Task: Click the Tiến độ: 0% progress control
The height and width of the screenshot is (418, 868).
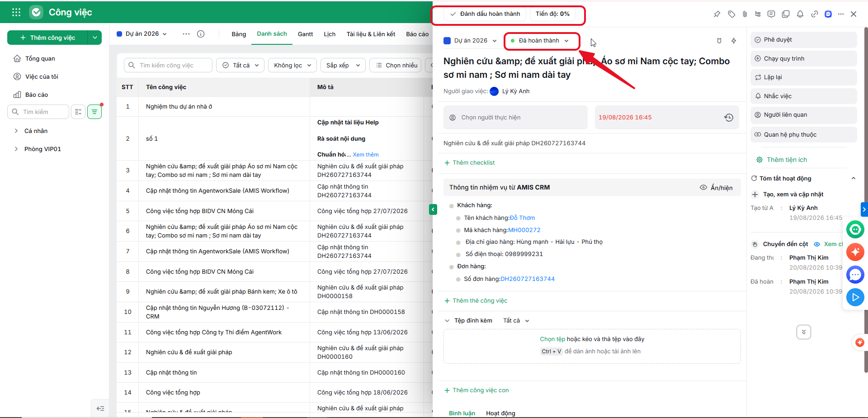Action: click(552, 14)
